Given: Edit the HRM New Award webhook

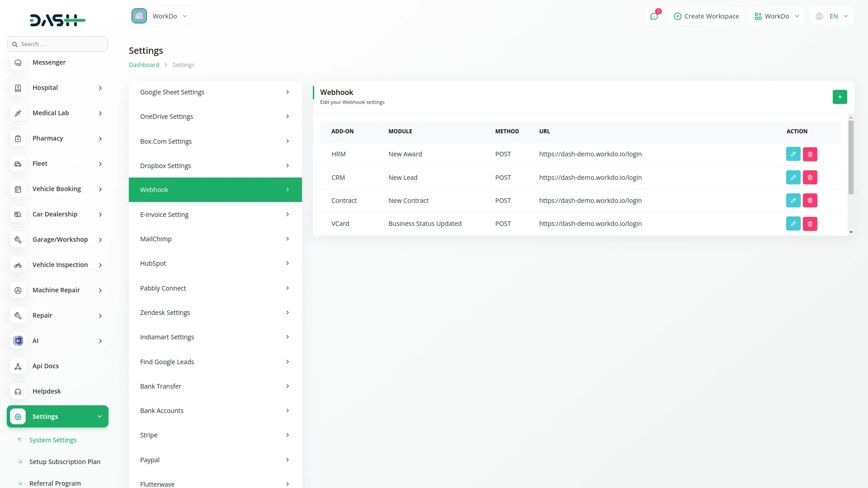Looking at the screenshot, I should tap(793, 154).
